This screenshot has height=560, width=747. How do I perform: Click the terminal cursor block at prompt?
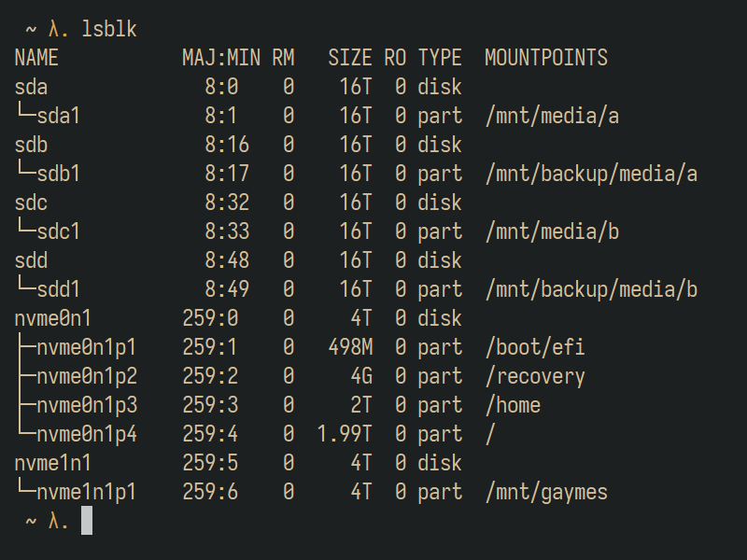click(87, 521)
